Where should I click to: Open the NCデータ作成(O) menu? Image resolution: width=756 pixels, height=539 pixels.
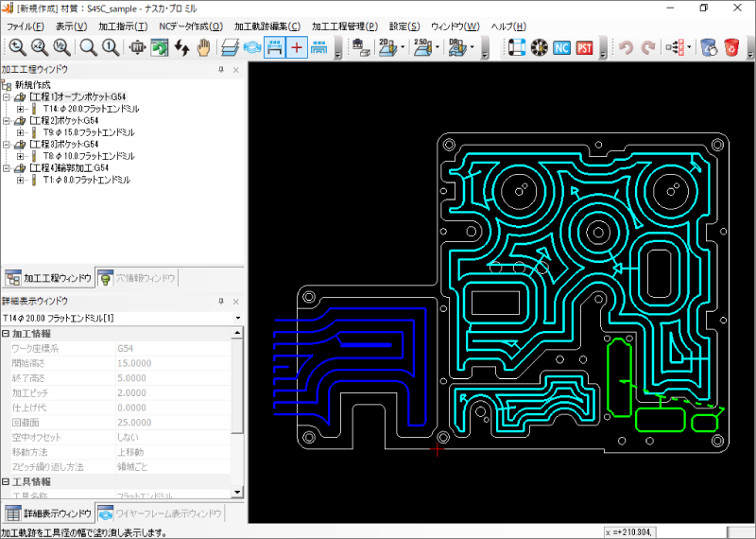(191, 26)
